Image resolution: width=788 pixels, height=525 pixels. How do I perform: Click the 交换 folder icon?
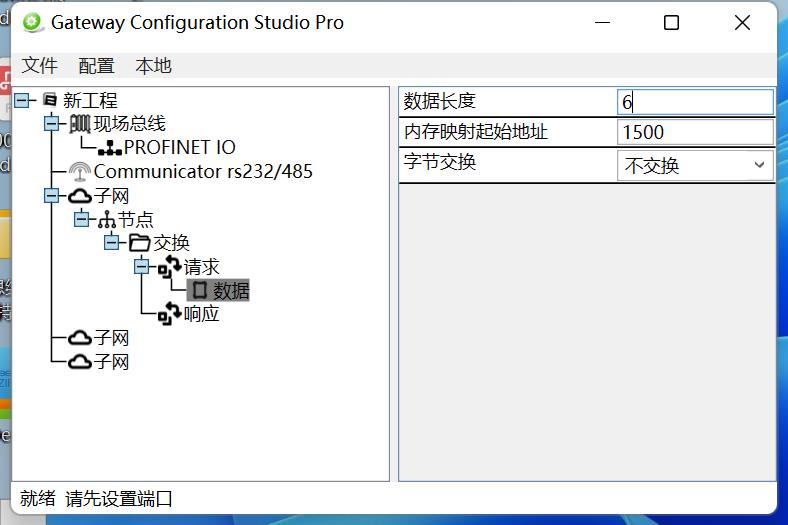click(140, 243)
